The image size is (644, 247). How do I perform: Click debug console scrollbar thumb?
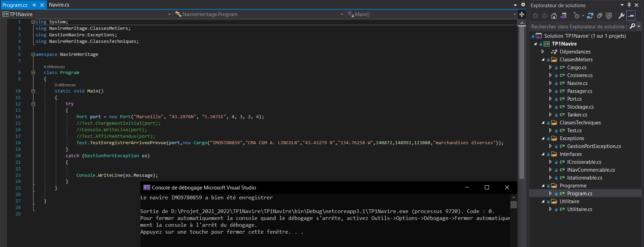(x=514, y=205)
